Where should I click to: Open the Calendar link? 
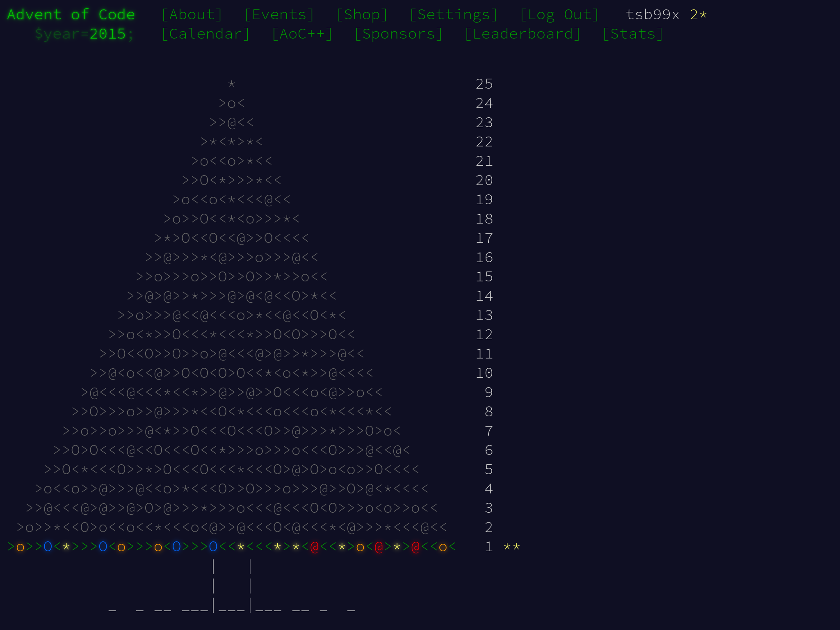click(x=205, y=34)
